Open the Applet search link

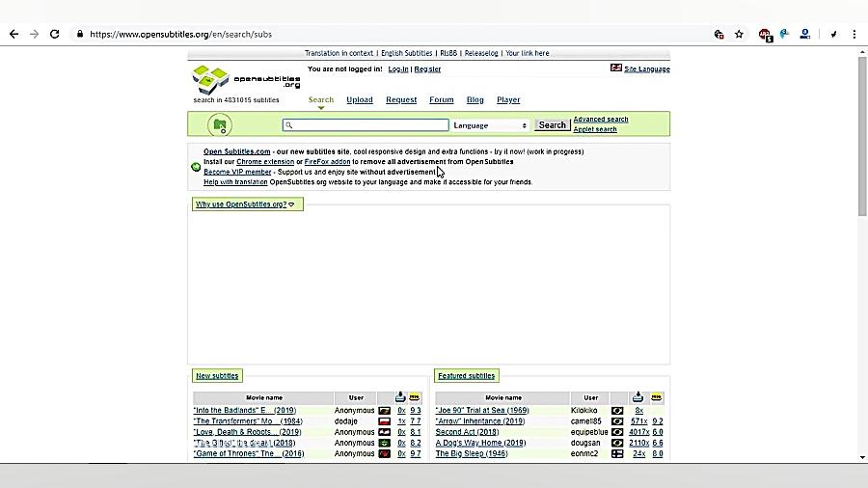[x=595, y=129]
